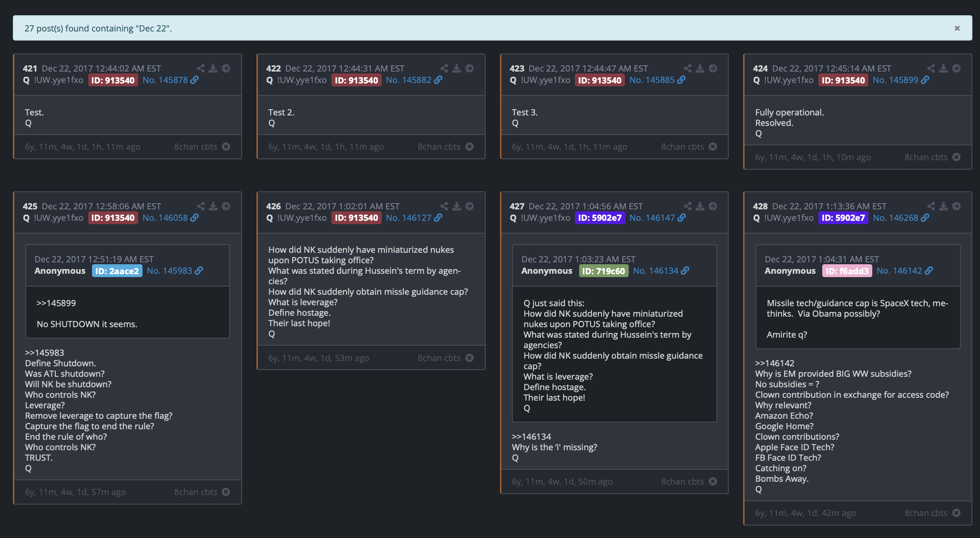Click 8chan cbts circle icon on post 425
Image resolution: width=980 pixels, height=538 pixels.
click(226, 492)
